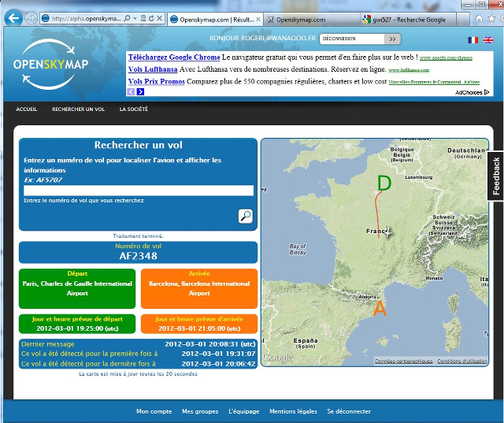Open the address bar dropdown arrow
Viewport: 504px width, 423px height.
pyautogui.click(x=135, y=18)
